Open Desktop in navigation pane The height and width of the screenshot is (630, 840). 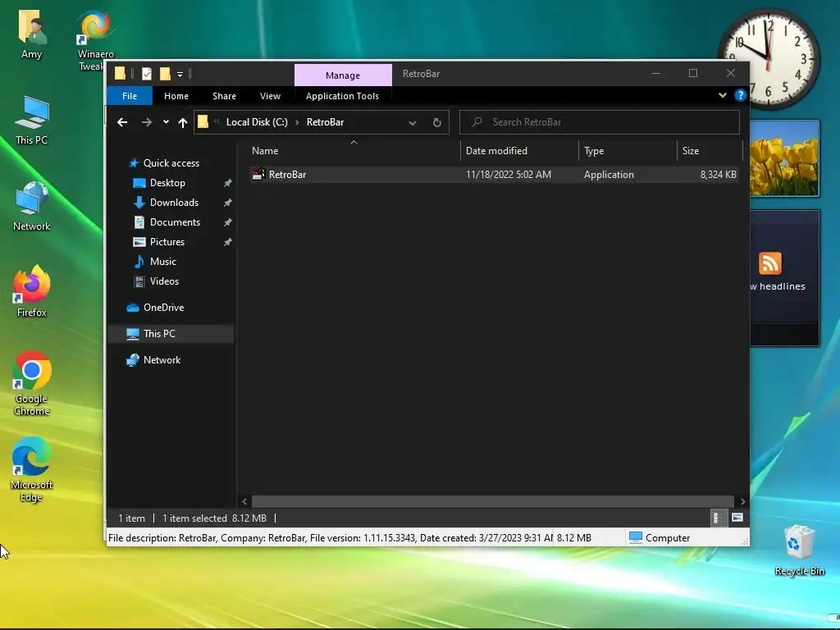(159, 183)
